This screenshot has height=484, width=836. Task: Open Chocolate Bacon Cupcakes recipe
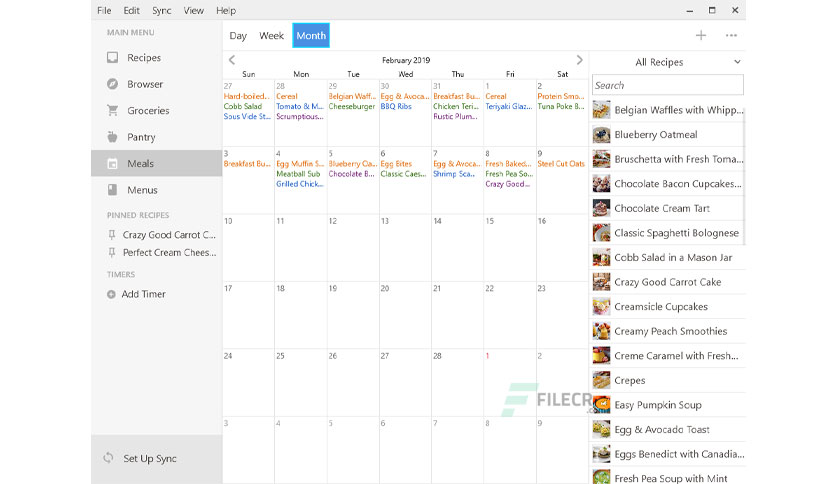pyautogui.click(x=668, y=183)
